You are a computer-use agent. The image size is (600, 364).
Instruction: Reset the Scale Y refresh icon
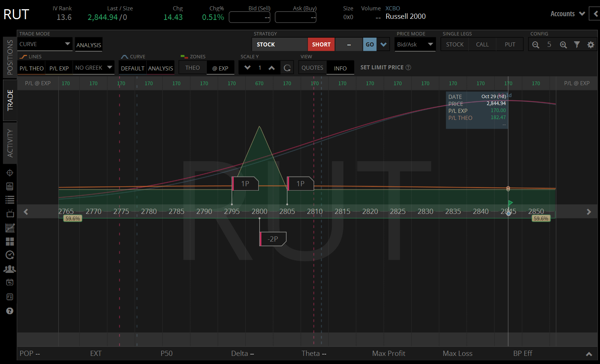(x=287, y=68)
